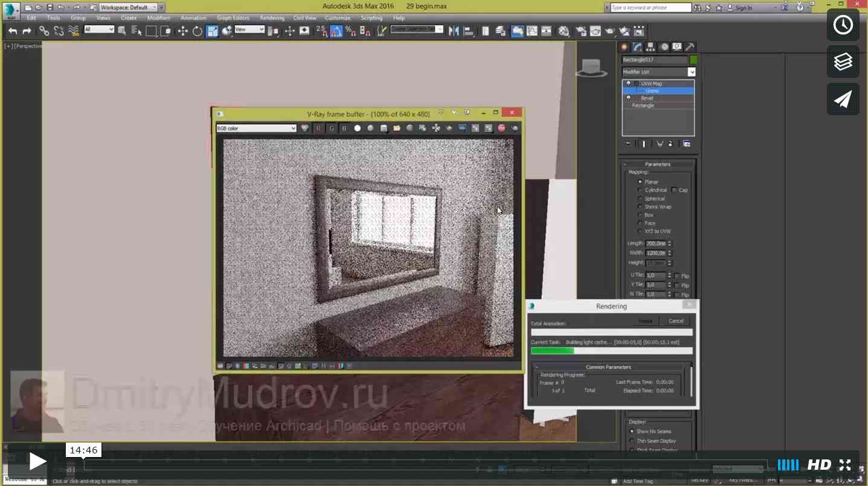Select Cylindrical mapping radio button
Screen dimensions: 868x486
pyautogui.click(x=640, y=190)
